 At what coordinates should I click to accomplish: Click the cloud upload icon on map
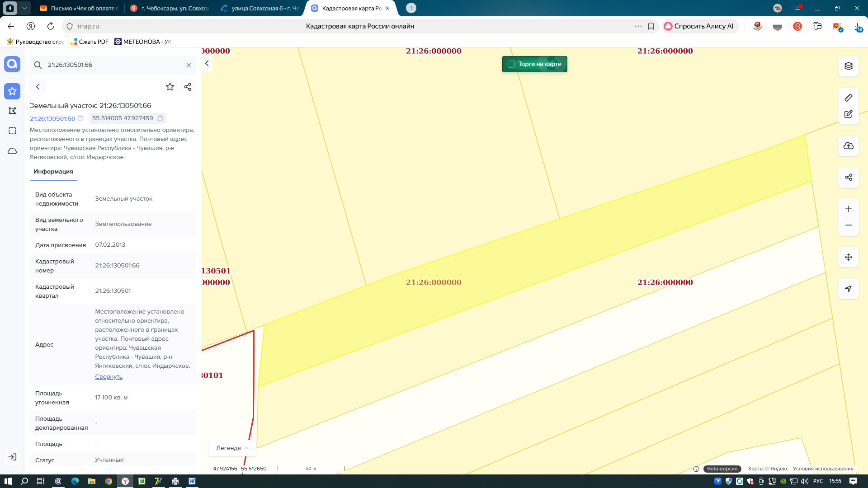click(848, 146)
